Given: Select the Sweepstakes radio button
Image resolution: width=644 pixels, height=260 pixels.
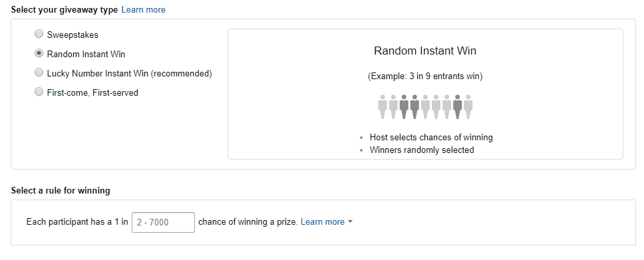Looking at the screenshot, I should (x=39, y=34).
